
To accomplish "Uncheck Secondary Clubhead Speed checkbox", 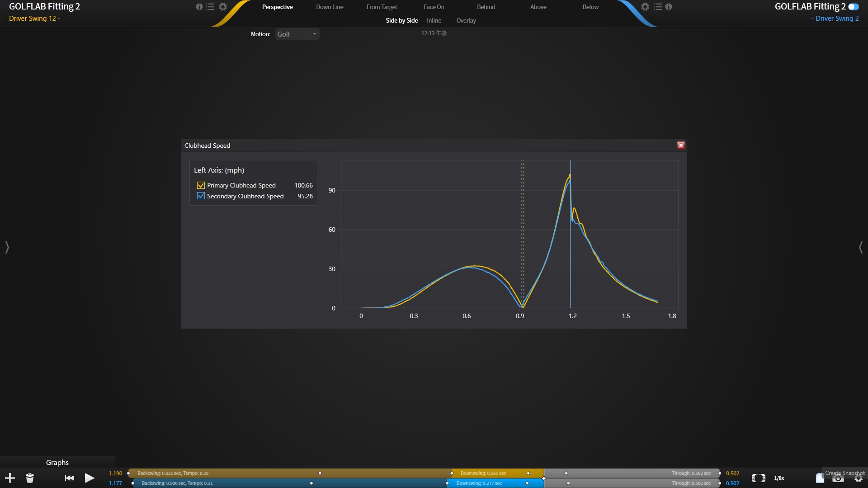I will click(201, 196).
